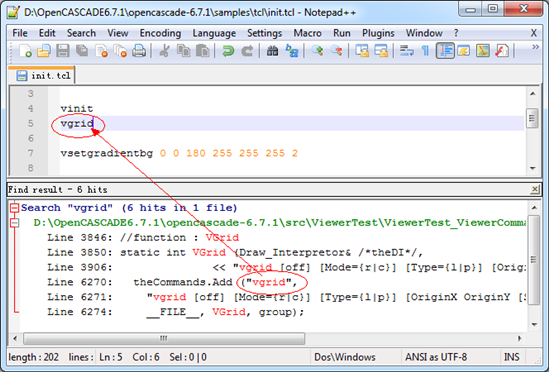Toggle the highlighted Indent Guide button

click(x=445, y=51)
